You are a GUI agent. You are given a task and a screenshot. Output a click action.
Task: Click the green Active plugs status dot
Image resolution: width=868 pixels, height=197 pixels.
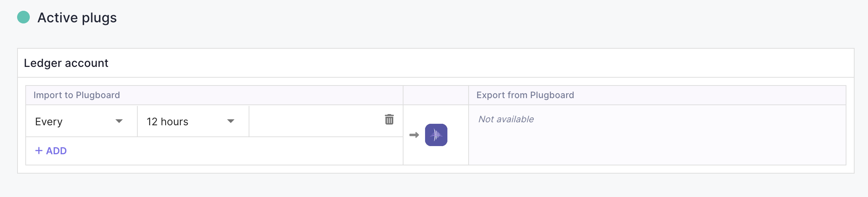tap(23, 17)
